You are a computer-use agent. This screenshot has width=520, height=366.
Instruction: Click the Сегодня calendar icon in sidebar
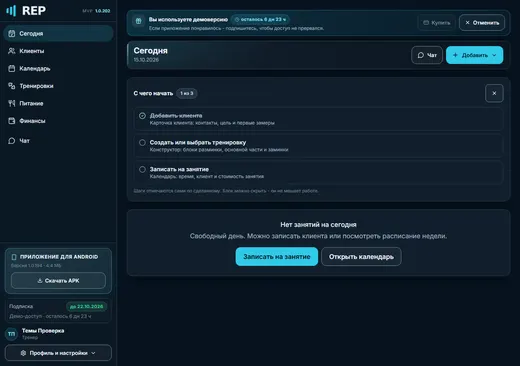coord(12,33)
